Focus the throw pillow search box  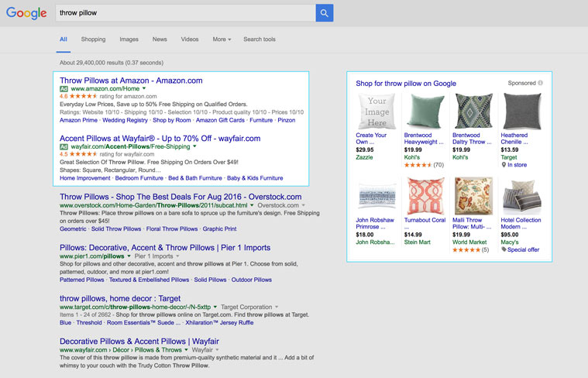[x=186, y=13]
